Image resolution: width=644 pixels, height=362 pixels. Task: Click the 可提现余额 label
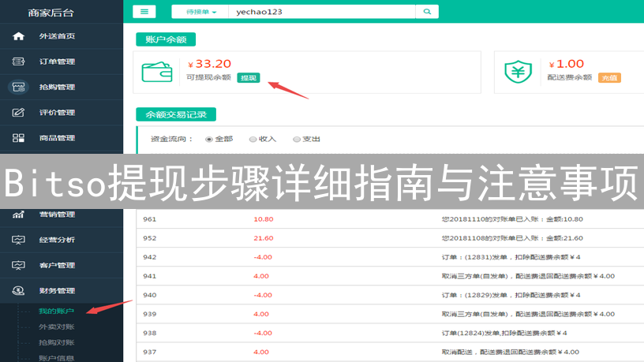(208, 77)
